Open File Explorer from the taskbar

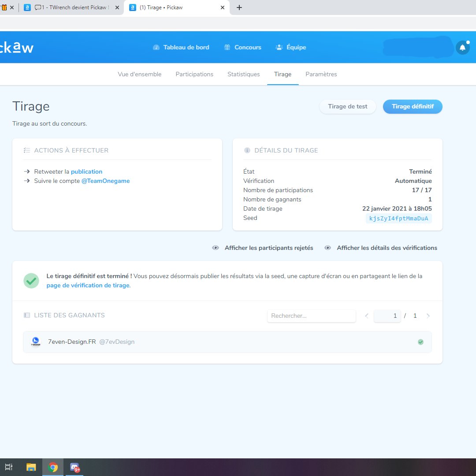[31, 467]
